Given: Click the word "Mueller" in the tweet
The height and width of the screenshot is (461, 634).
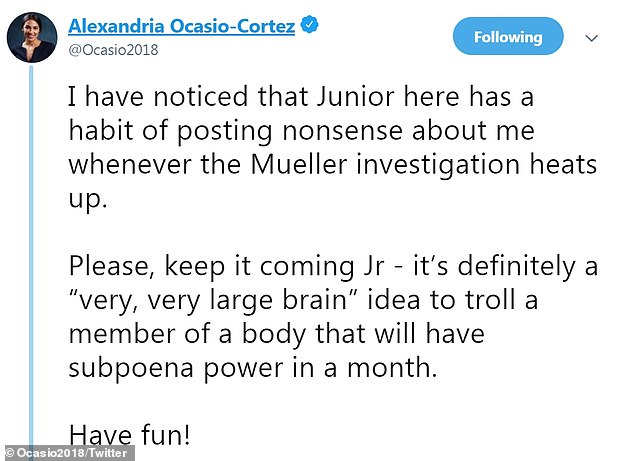Looking at the screenshot, I should (305, 164).
